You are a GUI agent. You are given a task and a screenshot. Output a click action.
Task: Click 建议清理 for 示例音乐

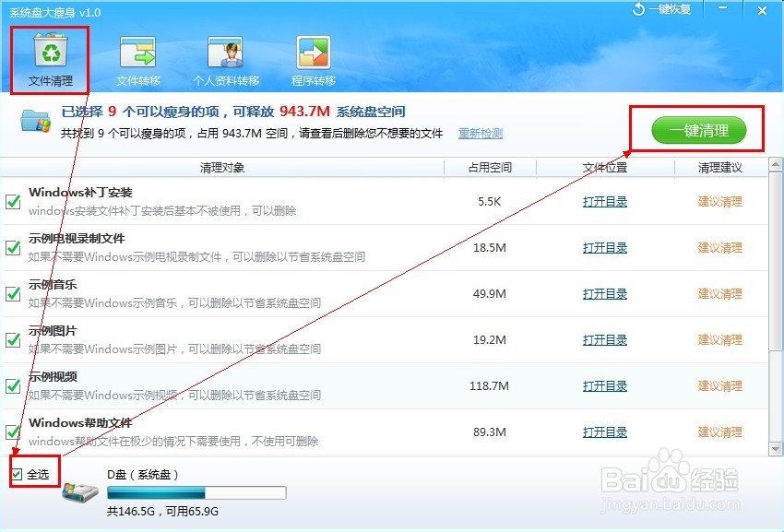(720, 293)
